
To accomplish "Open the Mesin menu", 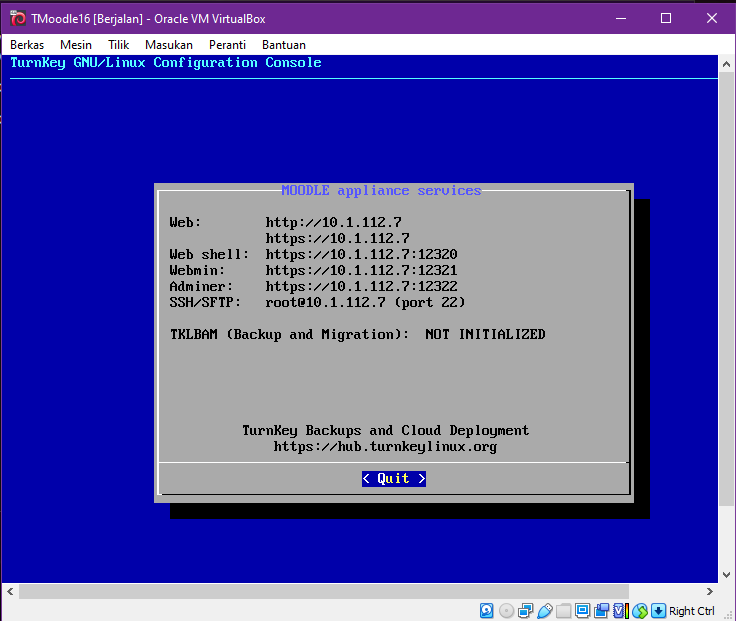I will [x=76, y=45].
